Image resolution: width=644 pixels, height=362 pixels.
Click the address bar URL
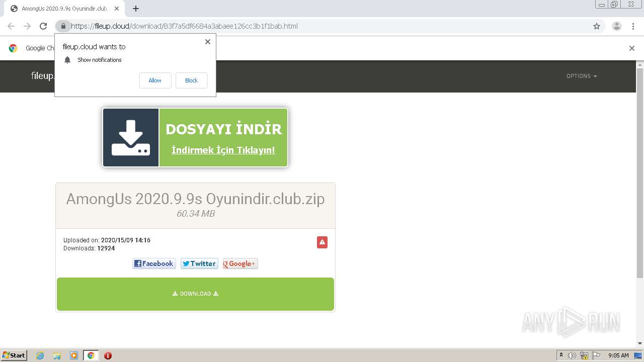click(184, 26)
